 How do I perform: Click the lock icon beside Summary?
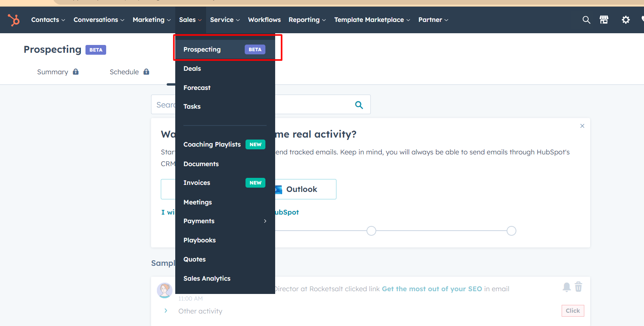click(76, 72)
